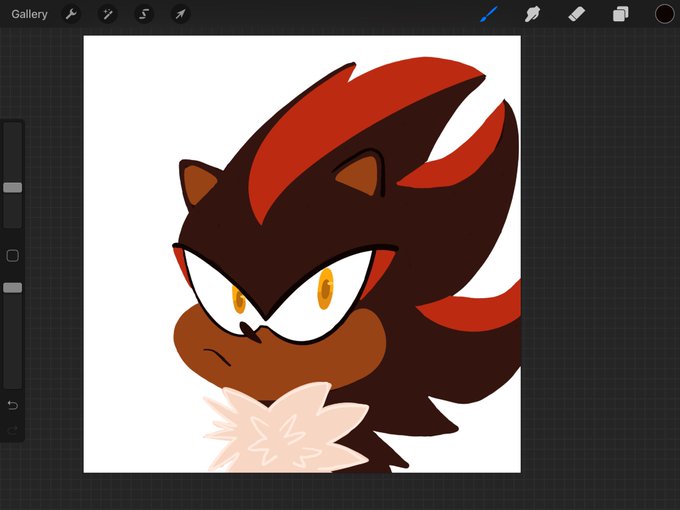Activate the Transform arrow tool

tap(180, 14)
